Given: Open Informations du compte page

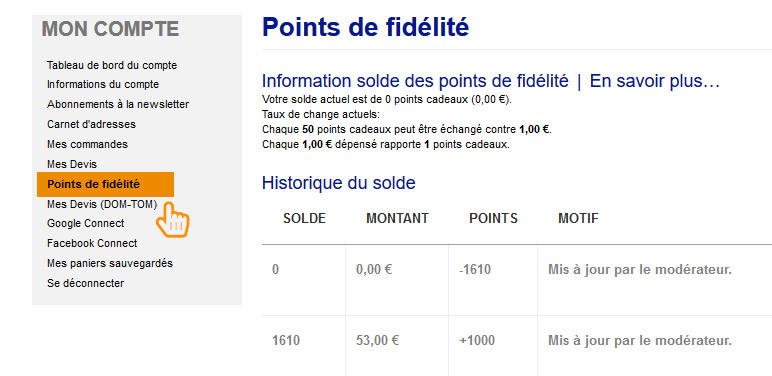Looking at the screenshot, I should [x=103, y=85].
